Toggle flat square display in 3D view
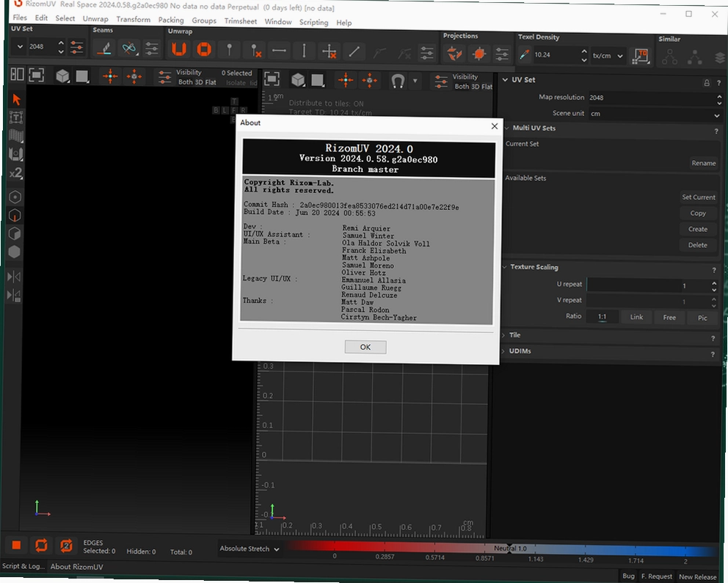728x583 pixels. coord(82,76)
